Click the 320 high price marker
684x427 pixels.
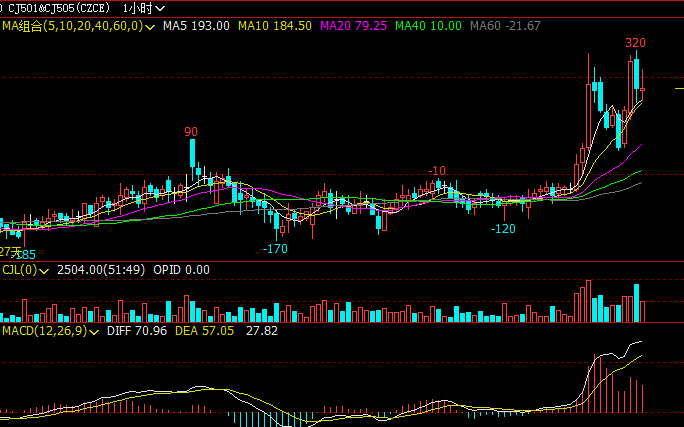tap(635, 43)
